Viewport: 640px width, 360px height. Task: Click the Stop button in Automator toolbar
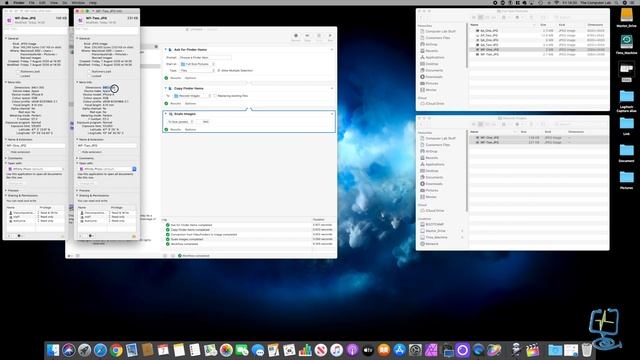[x=319, y=37]
